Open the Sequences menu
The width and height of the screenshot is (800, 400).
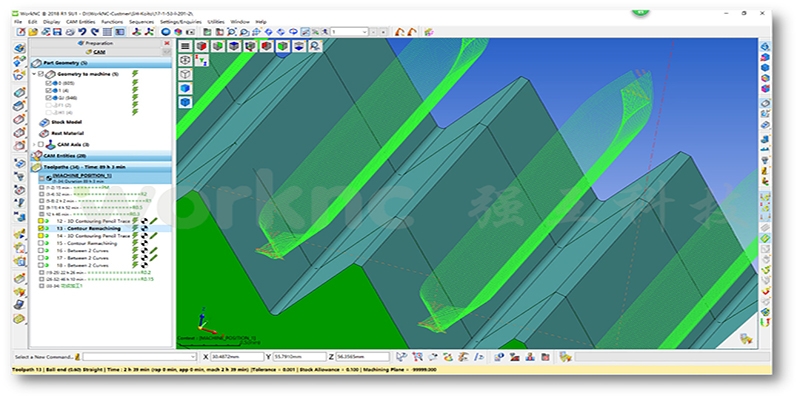tap(141, 22)
